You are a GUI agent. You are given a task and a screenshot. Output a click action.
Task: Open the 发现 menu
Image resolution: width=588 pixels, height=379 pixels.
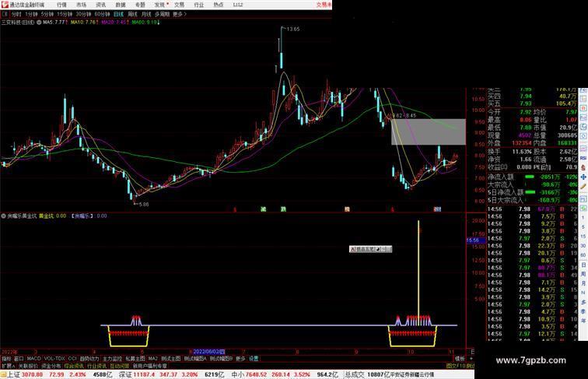[159, 5]
